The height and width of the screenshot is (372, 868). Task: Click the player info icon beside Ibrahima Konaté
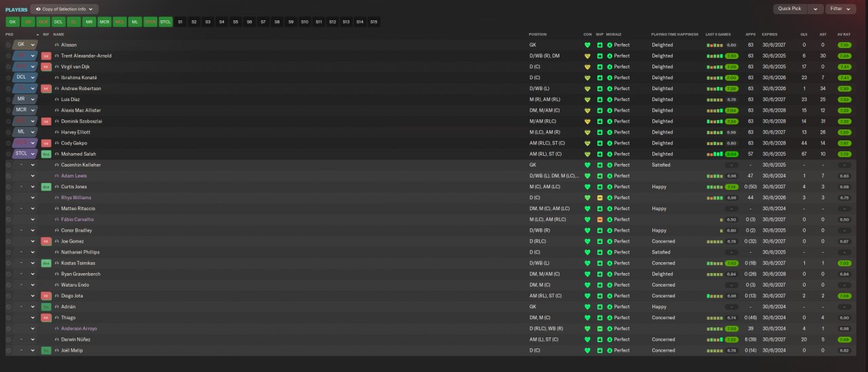pyautogui.click(x=57, y=77)
